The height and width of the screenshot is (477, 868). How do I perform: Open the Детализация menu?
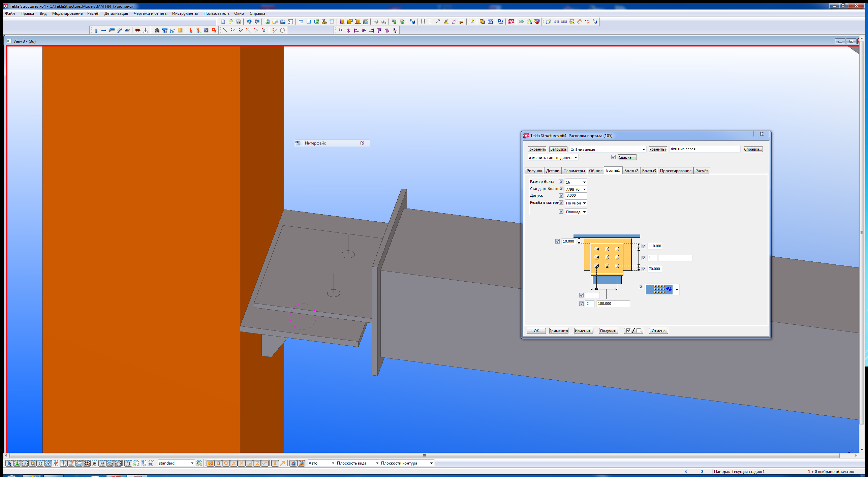point(116,13)
